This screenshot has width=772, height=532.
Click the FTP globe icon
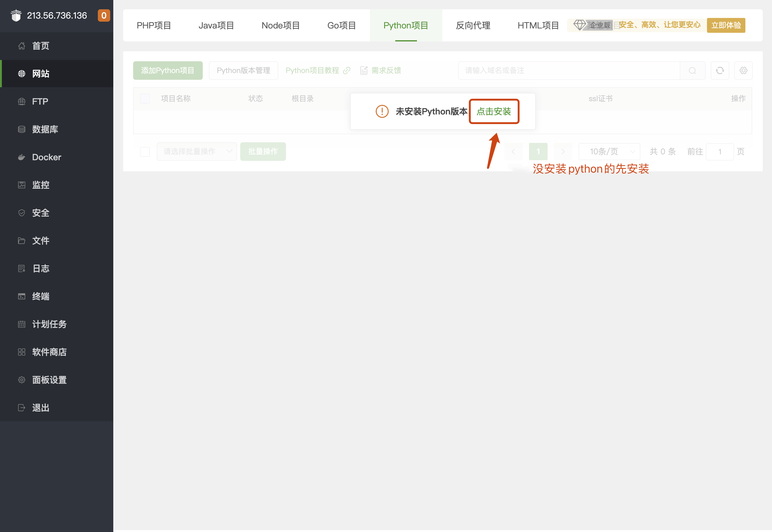click(22, 101)
